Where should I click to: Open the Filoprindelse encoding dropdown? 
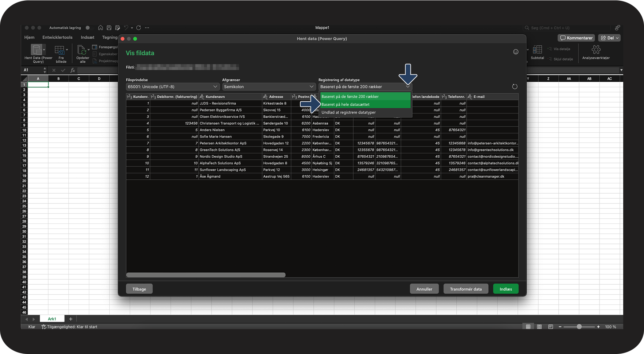(173, 87)
